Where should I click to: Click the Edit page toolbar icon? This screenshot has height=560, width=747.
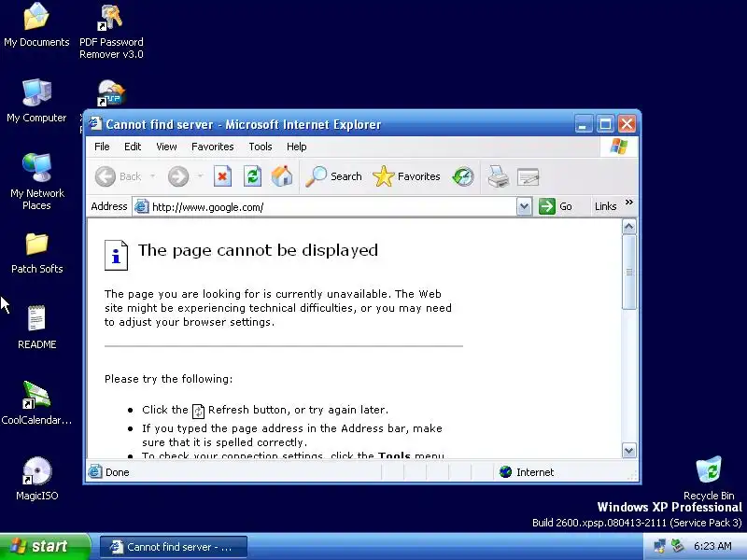click(528, 176)
